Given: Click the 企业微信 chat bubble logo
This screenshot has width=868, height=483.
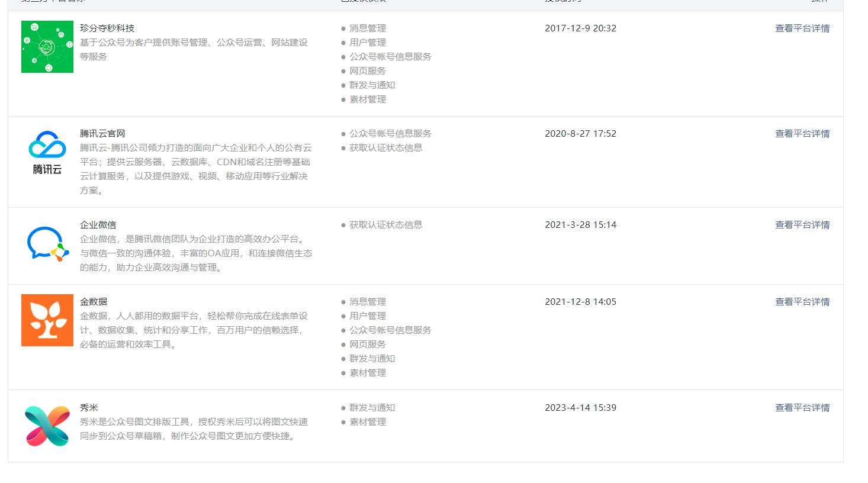Looking at the screenshot, I should click(47, 243).
